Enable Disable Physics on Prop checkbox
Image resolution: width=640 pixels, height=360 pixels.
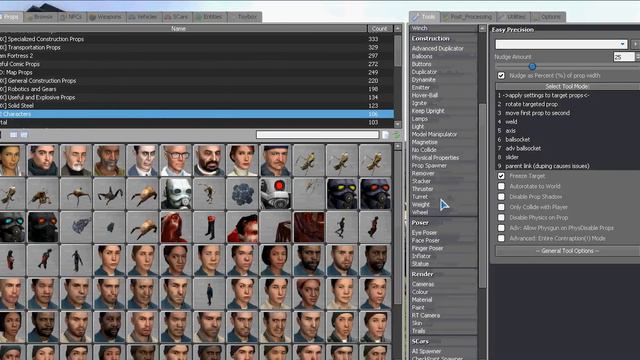pyautogui.click(x=501, y=218)
